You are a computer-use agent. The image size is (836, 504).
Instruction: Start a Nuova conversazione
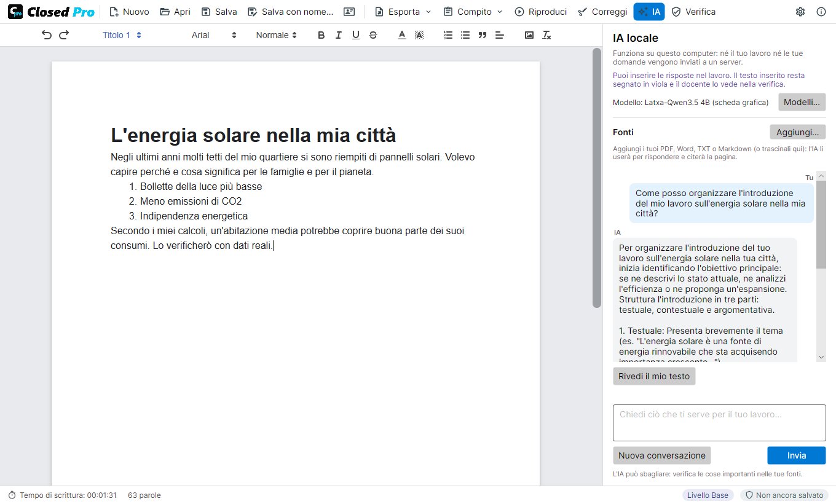662,455
